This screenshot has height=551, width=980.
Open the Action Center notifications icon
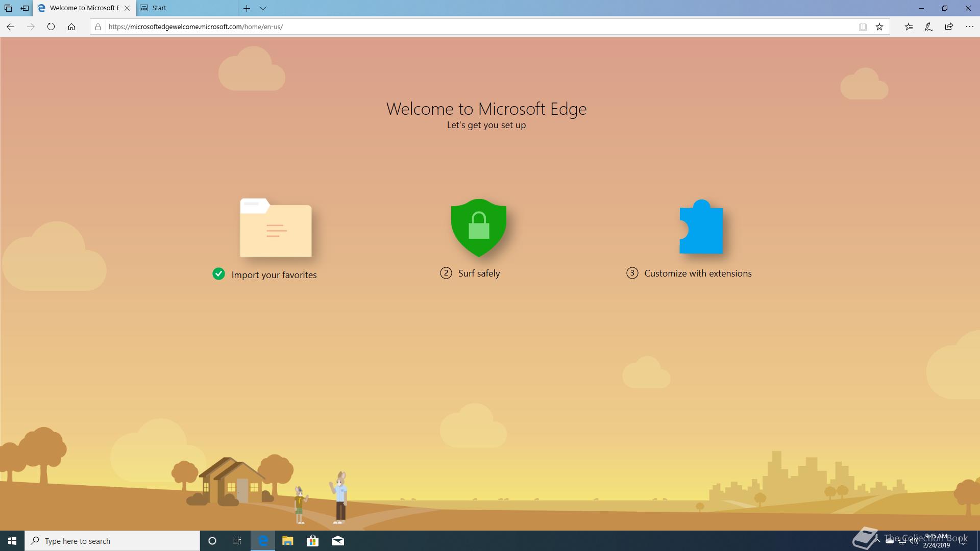[x=963, y=541]
